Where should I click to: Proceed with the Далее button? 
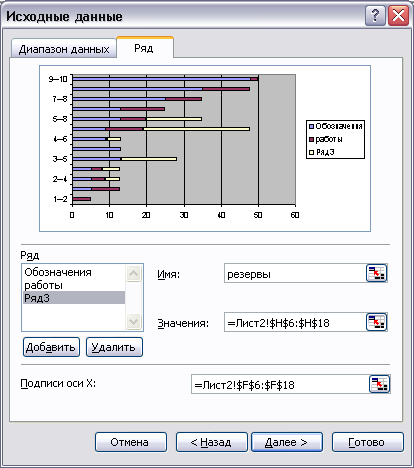(x=287, y=442)
